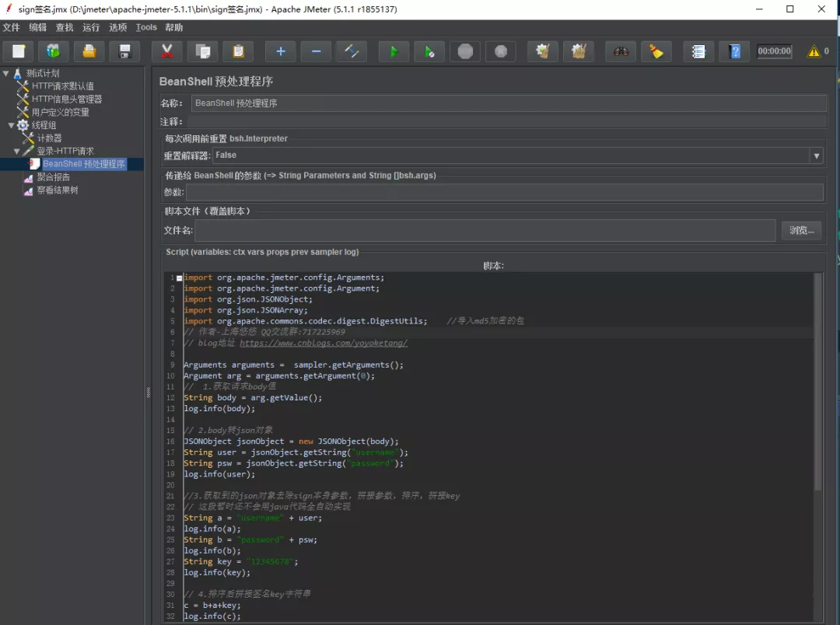This screenshot has width=840, height=625.
Task: Click the 00:00:00 elapsed time display
Action: pos(774,51)
